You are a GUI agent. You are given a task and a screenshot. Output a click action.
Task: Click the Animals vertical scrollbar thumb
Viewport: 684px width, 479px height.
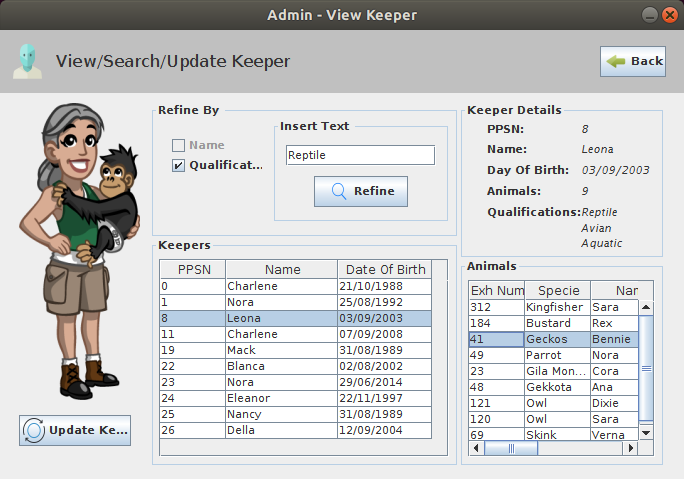(x=646, y=368)
